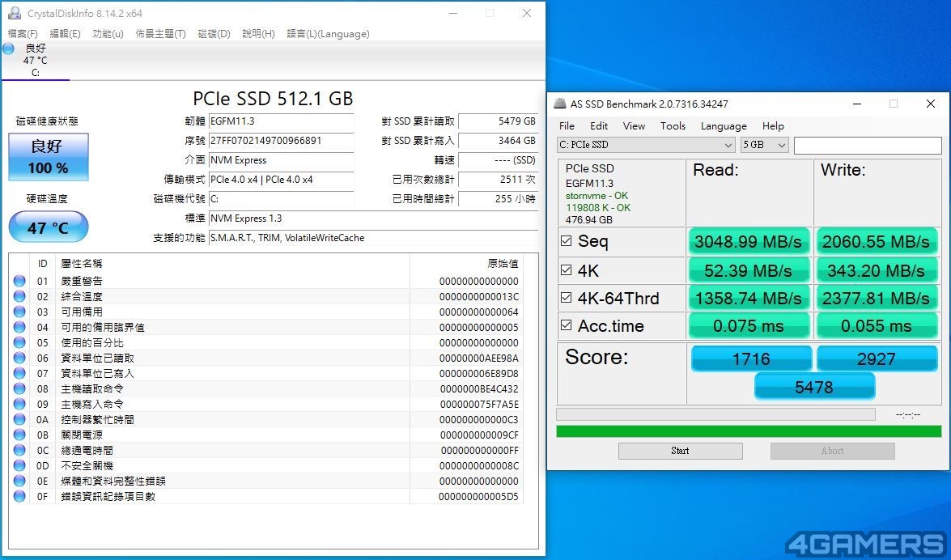The image size is (951, 560).
Task: Open the 說明(H) menu in CrystalDiskInfo
Action: [258, 34]
